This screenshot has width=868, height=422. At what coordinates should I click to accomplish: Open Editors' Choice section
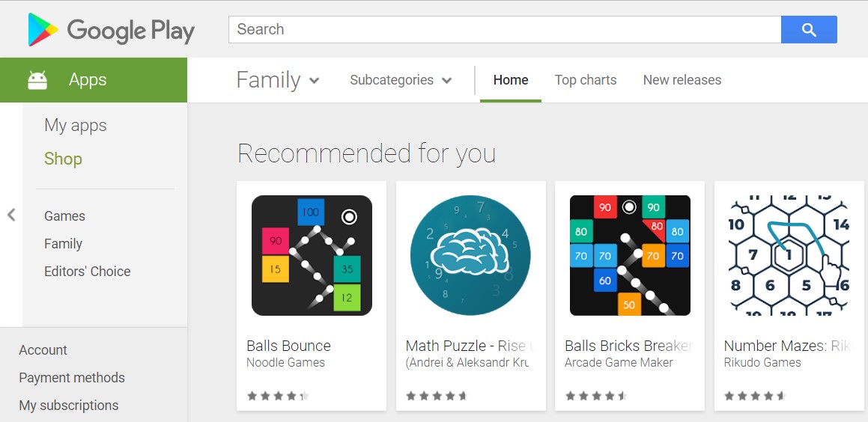coord(88,272)
